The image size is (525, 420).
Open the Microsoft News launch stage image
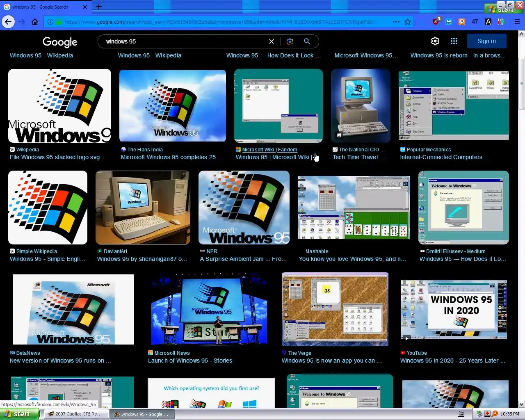pos(209,309)
